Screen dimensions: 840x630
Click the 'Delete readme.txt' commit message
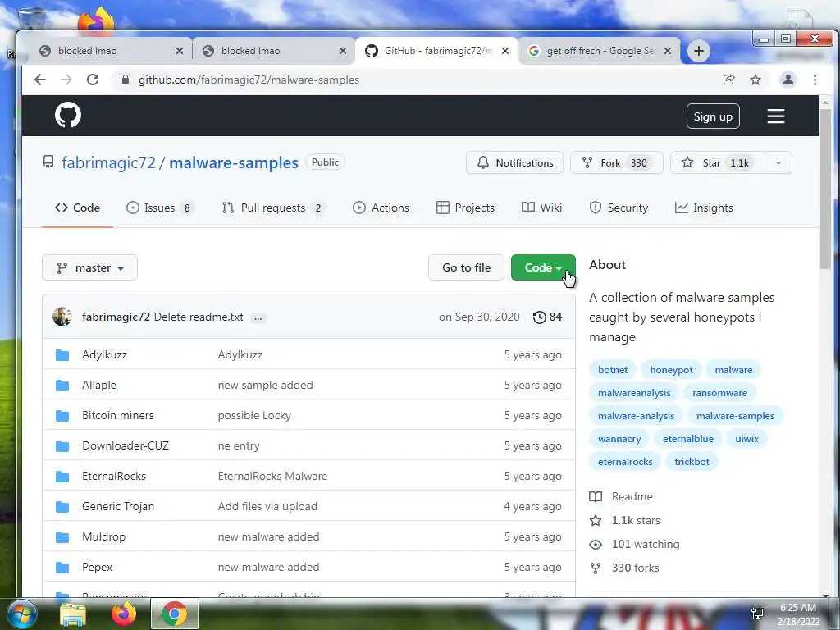199,317
